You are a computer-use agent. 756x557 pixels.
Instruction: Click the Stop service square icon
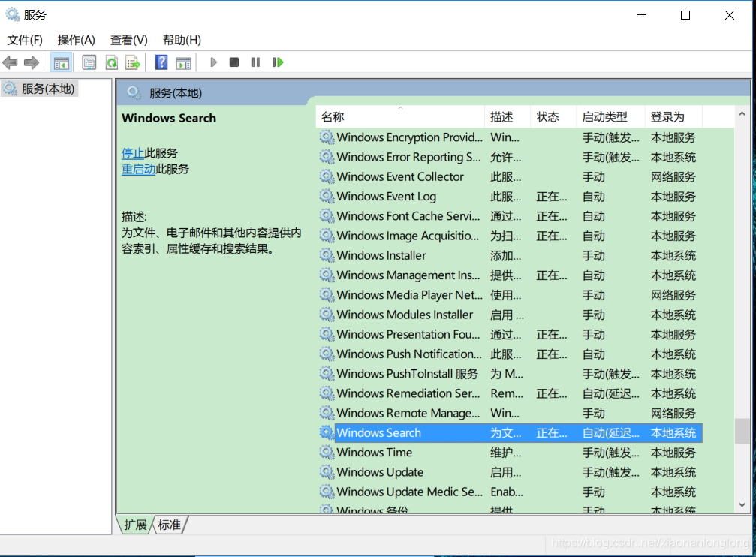click(234, 62)
